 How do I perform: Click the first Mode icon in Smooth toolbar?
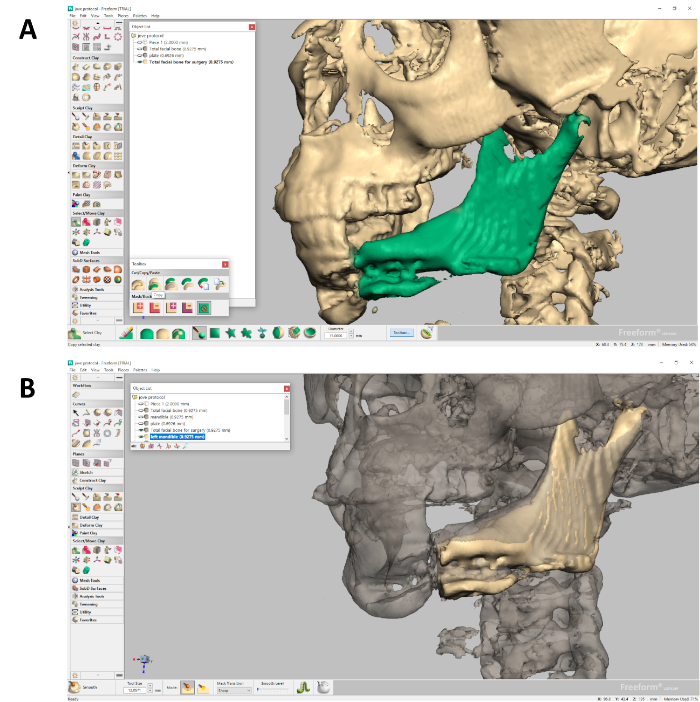tap(188, 687)
